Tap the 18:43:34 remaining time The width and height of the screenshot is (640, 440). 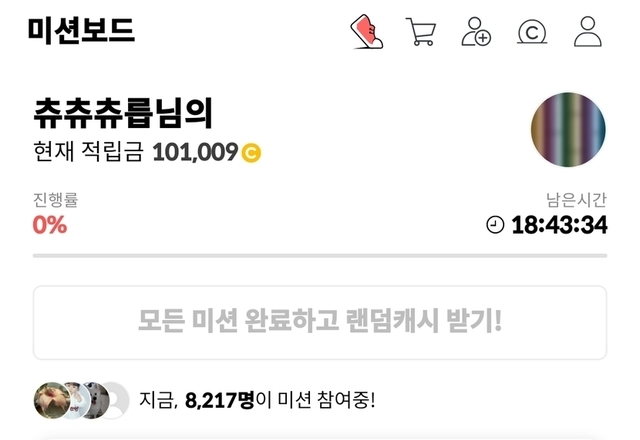click(x=559, y=225)
